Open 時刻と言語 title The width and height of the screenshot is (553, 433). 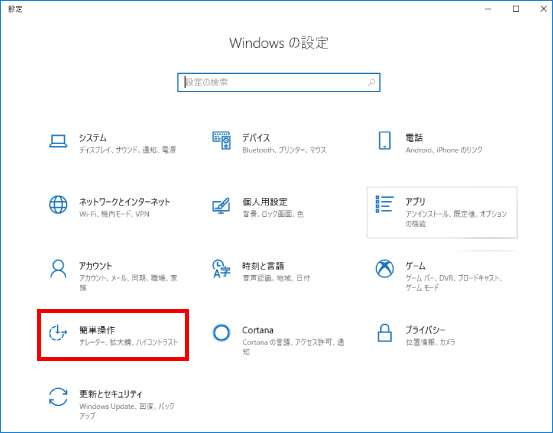click(263, 266)
